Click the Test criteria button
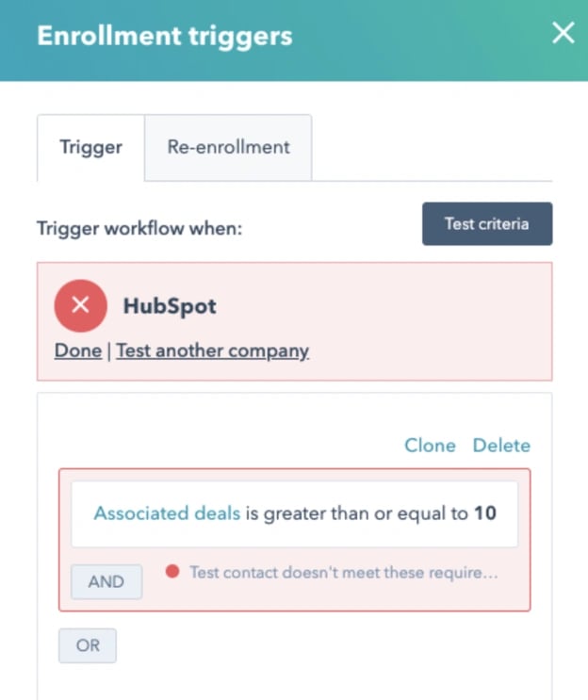 point(487,223)
